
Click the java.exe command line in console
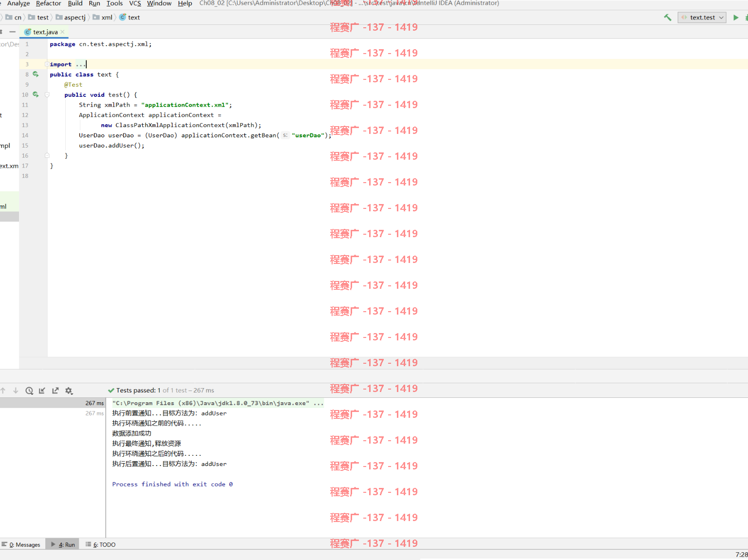click(218, 403)
